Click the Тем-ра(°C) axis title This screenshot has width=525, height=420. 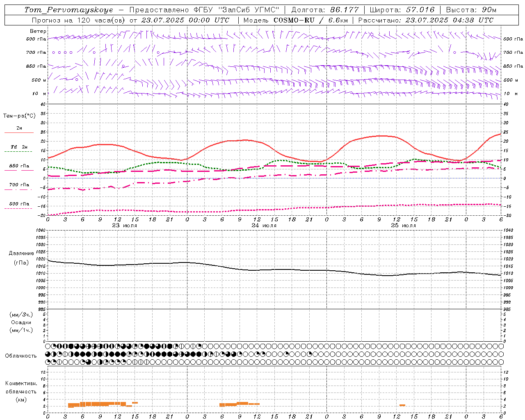[19, 116]
